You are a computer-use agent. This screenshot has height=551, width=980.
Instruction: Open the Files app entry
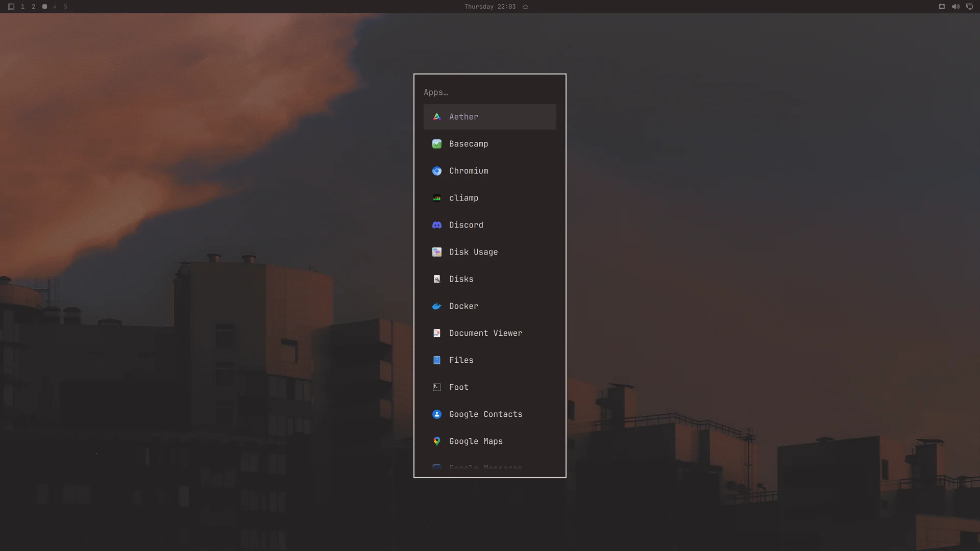[x=490, y=360]
